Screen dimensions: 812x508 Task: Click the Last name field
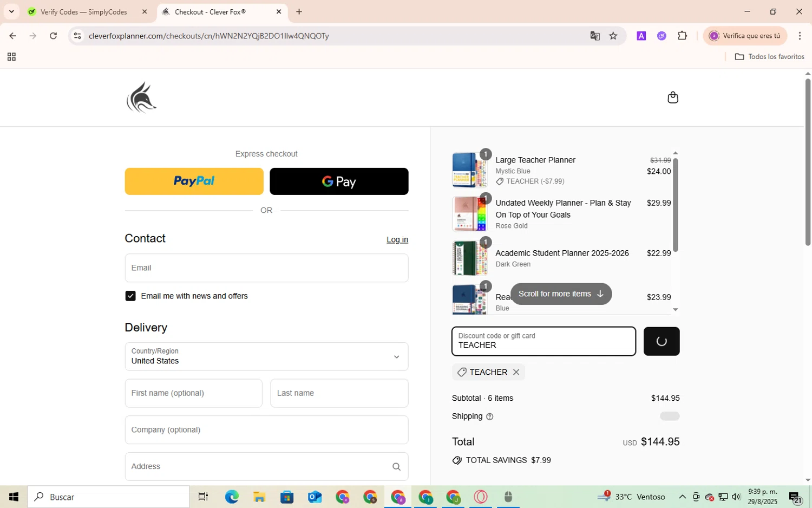click(x=339, y=393)
